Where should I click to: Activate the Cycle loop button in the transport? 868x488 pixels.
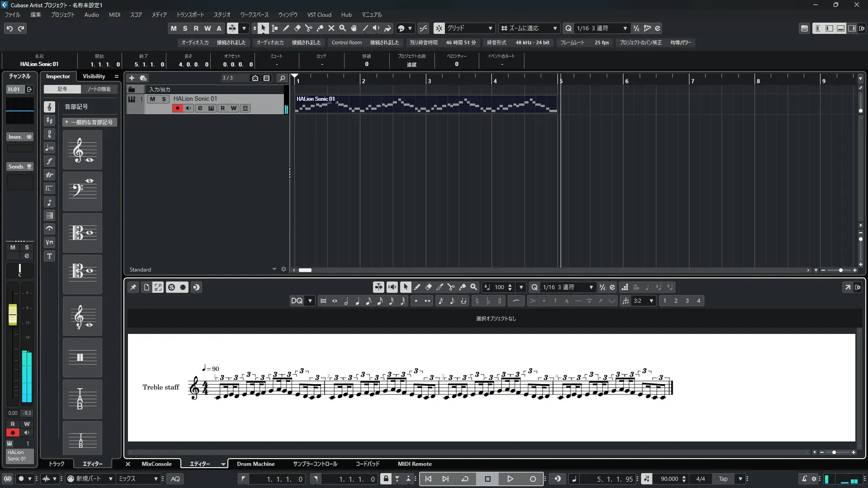click(x=465, y=479)
